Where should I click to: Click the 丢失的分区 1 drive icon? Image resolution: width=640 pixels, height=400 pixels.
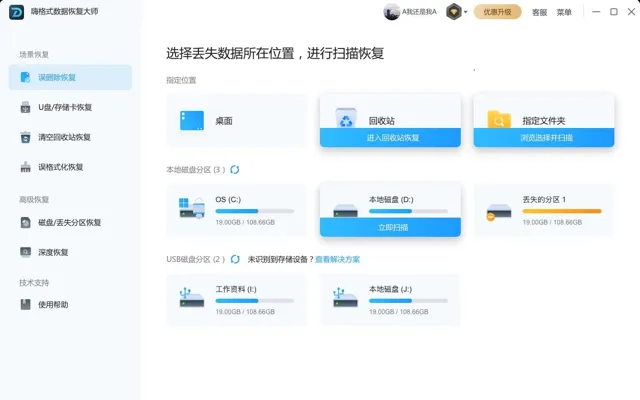pyautogui.click(x=498, y=212)
